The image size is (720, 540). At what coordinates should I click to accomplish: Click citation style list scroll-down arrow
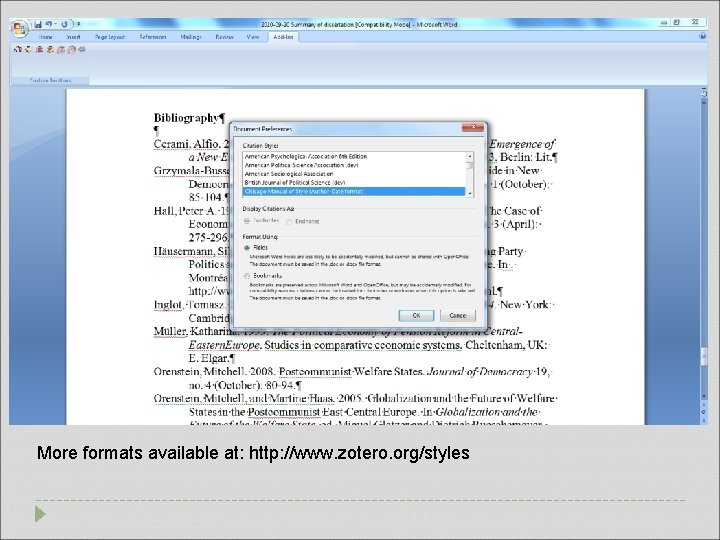pos(469,193)
